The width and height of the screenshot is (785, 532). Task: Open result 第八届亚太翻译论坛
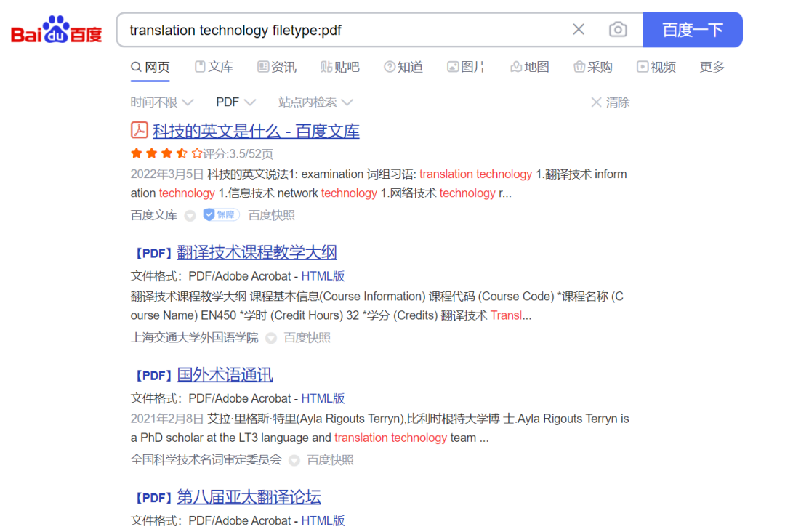[x=249, y=497]
